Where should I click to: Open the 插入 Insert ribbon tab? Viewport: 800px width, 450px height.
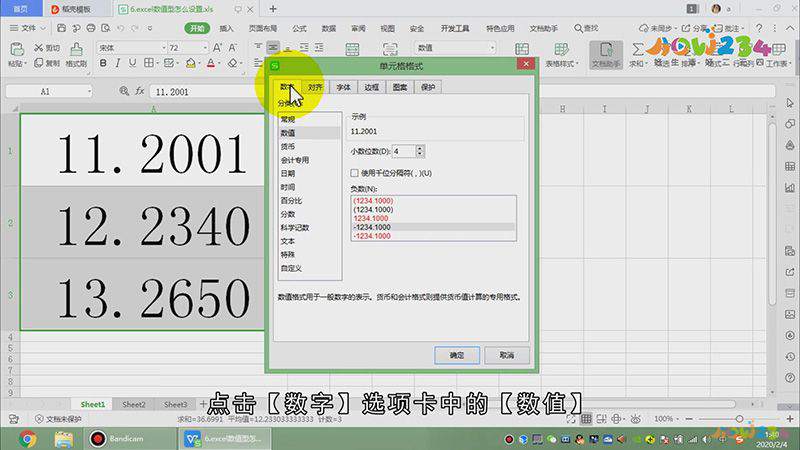pyautogui.click(x=226, y=28)
